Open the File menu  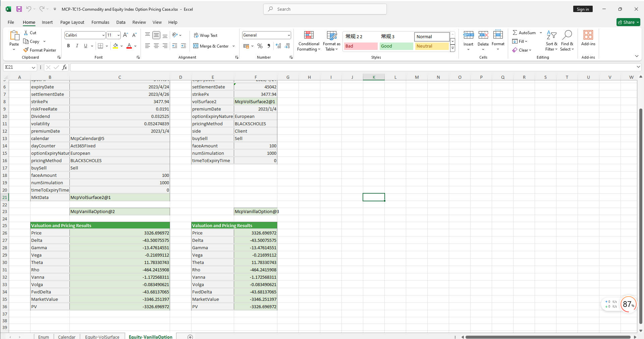coord(11,22)
